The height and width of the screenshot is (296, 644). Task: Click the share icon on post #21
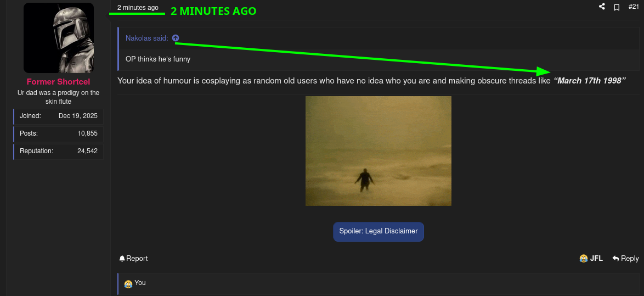tap(602, 7)
